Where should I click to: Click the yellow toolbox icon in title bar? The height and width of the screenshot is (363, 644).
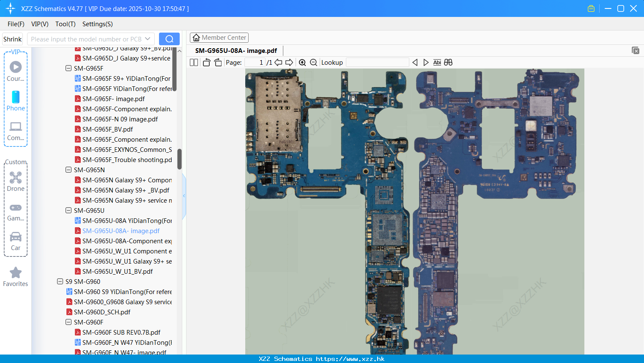point(591,8)
